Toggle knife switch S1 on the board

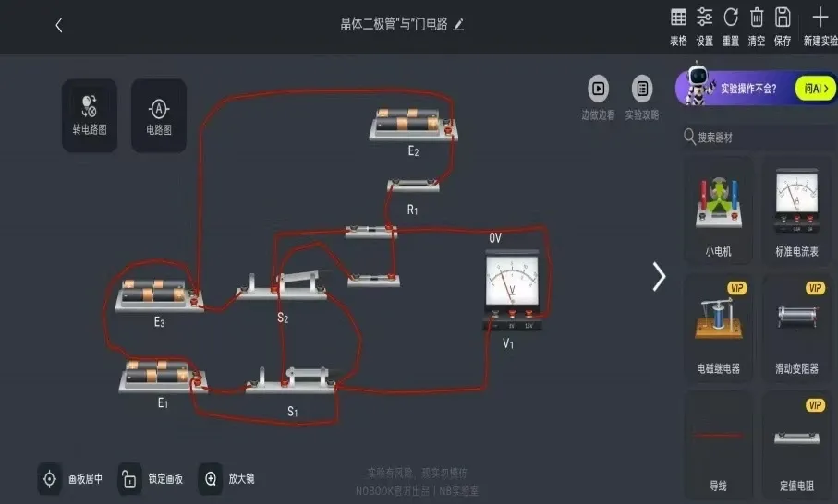pos(291,378)
